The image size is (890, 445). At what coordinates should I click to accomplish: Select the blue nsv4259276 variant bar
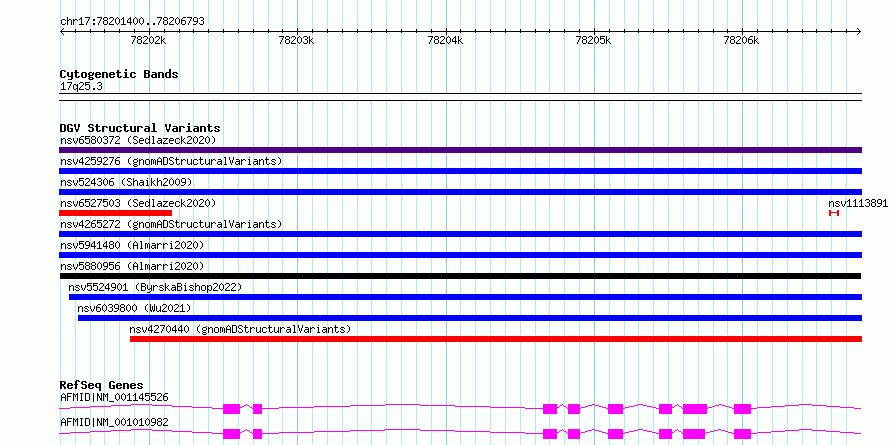pos(460,171)
